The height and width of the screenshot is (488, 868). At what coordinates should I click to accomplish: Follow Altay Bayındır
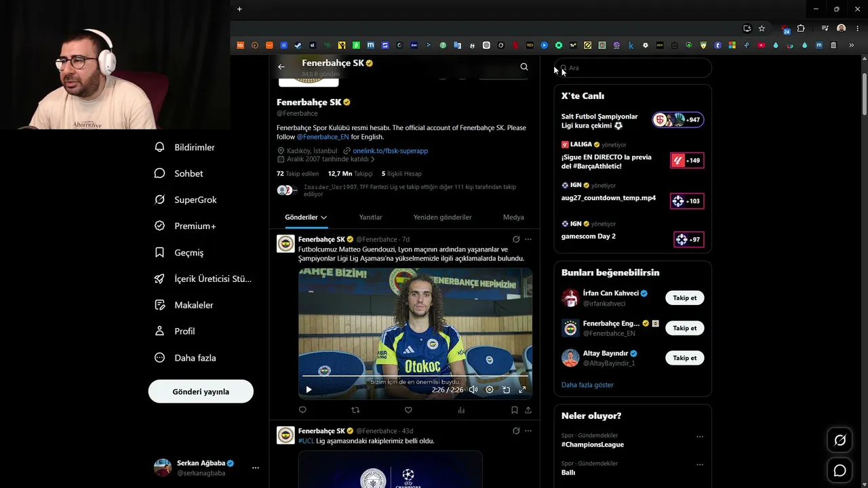click(685, 358)
